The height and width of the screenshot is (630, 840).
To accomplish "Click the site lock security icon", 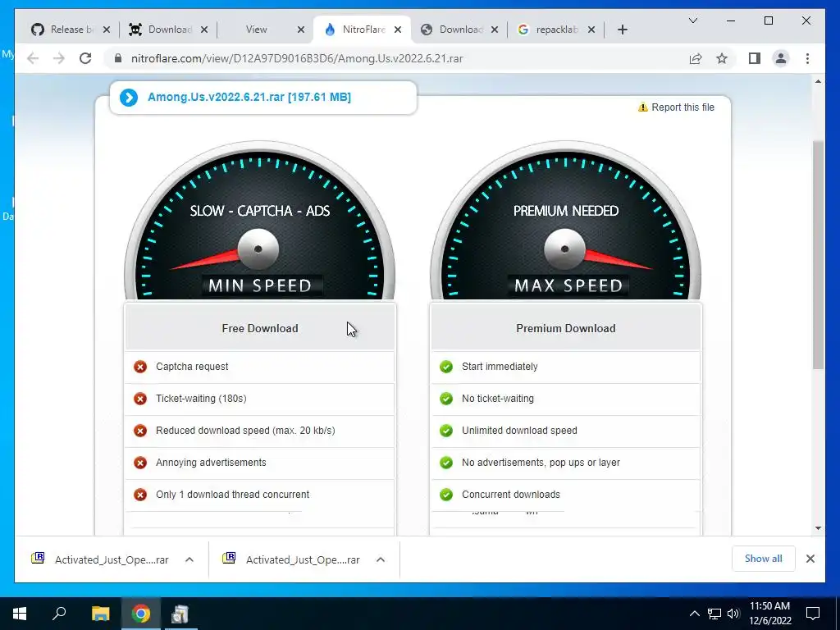I will point(118,58).
